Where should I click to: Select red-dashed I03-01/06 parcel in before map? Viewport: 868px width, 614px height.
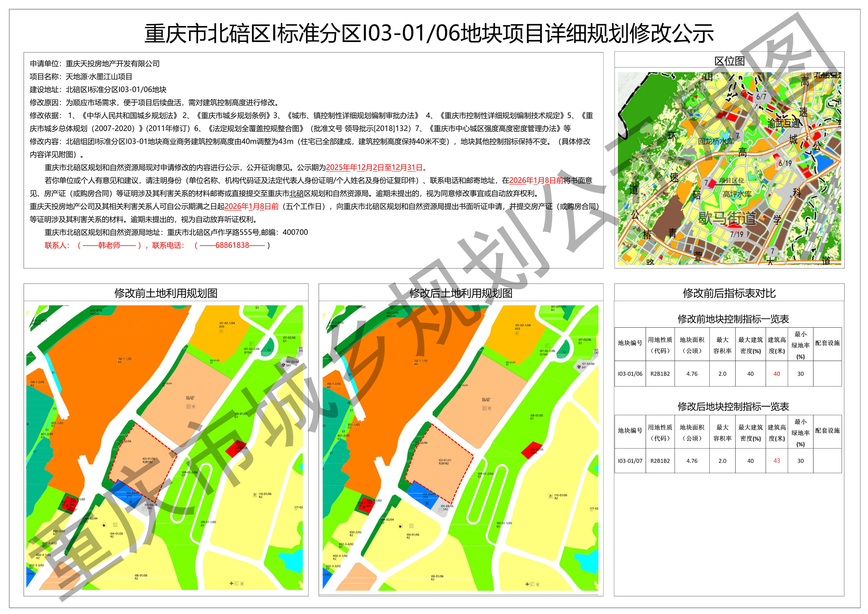[144, 459]
